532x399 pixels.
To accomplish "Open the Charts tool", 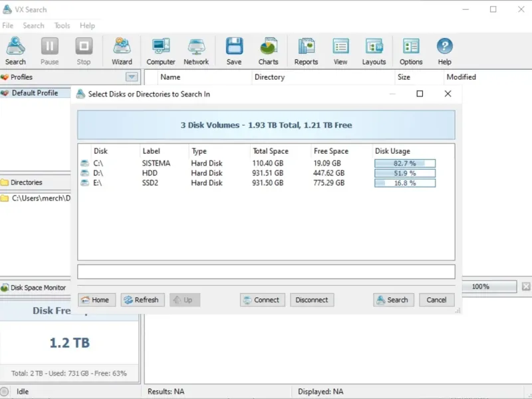I will coord(268,51).
